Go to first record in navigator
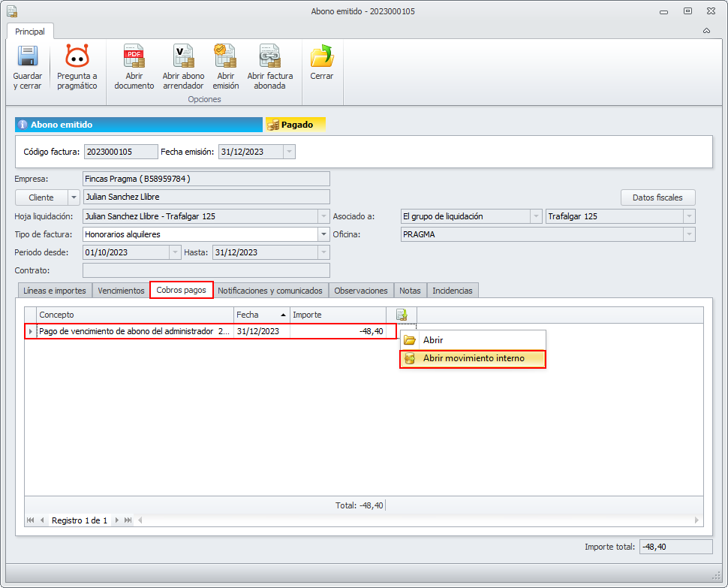Image resolution: width=728 pixels, height=588 pixels. coord(30,520)
